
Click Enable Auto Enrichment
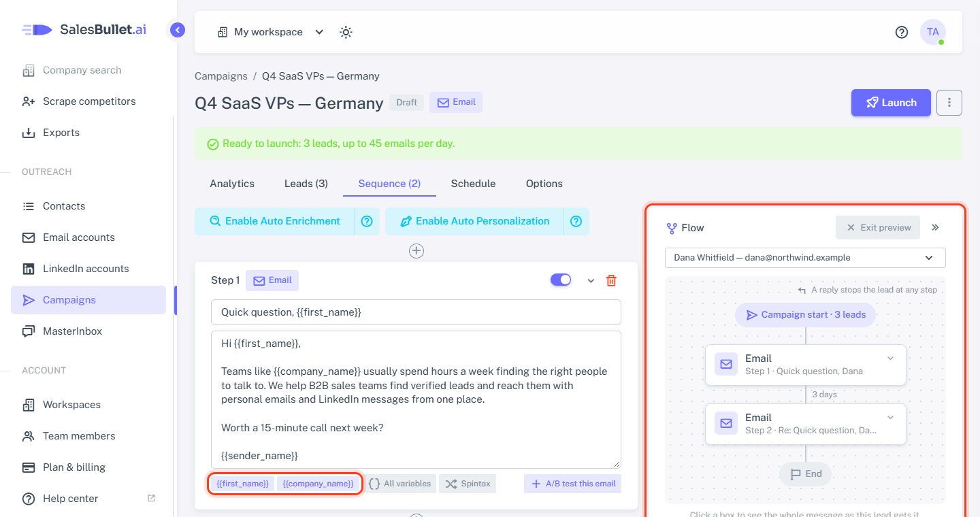point(274,221)
